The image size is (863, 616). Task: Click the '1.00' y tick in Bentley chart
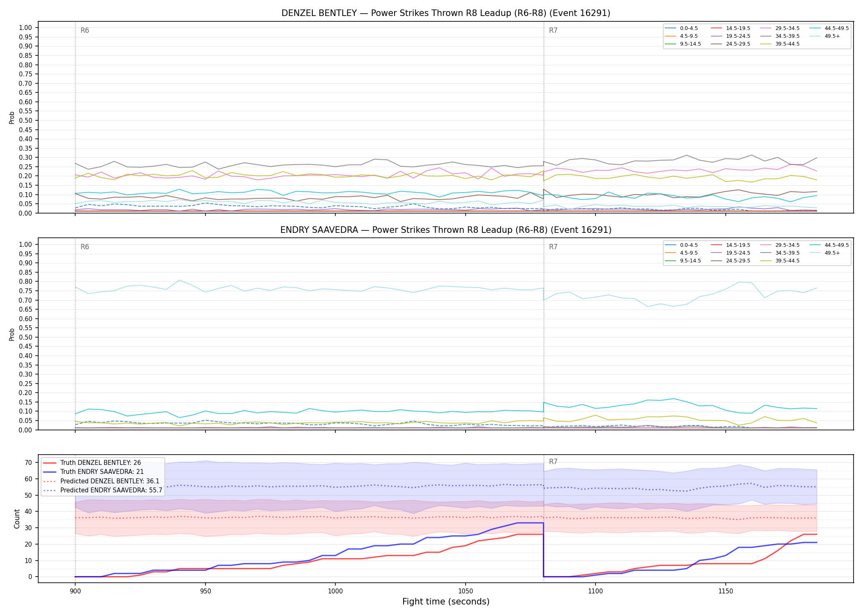pyautogui.click(x=25, y=28)
